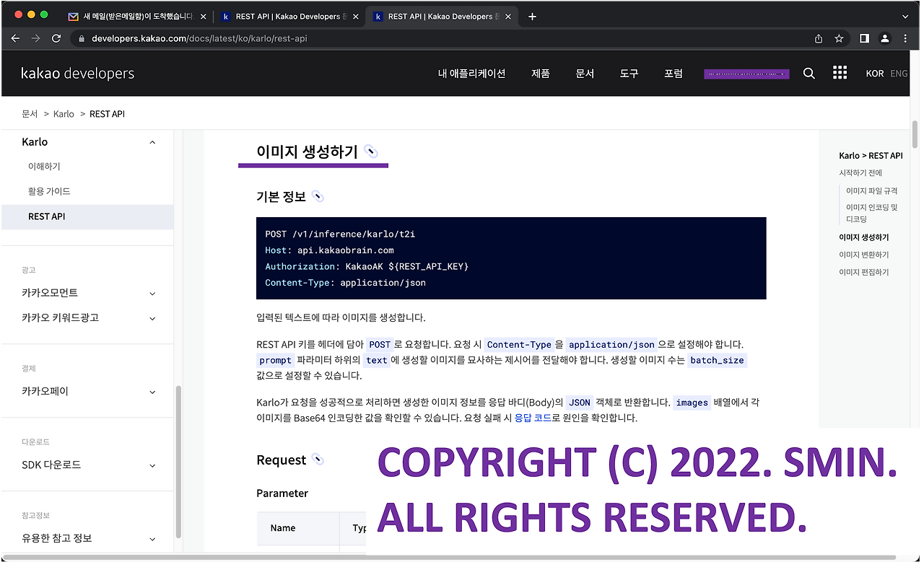The image size is (924, 562).
Task: Jump to 이미지 생성하기 in page outline
Action: 864,237
